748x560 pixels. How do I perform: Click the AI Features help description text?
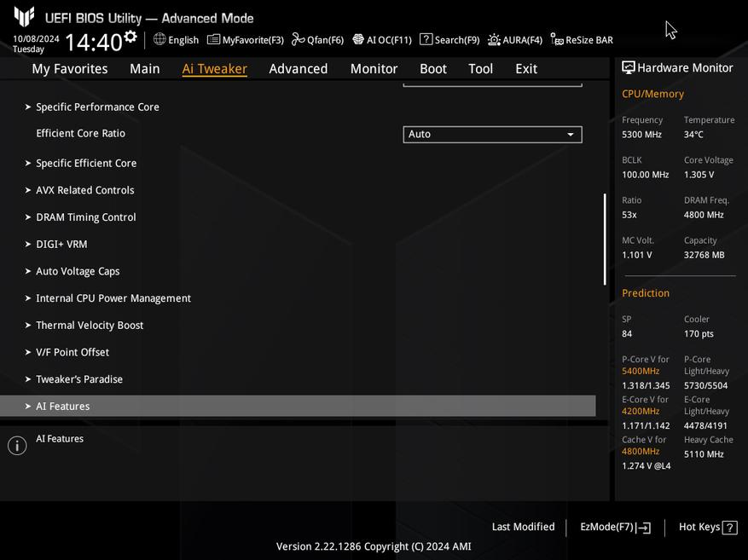pos(60,439)
